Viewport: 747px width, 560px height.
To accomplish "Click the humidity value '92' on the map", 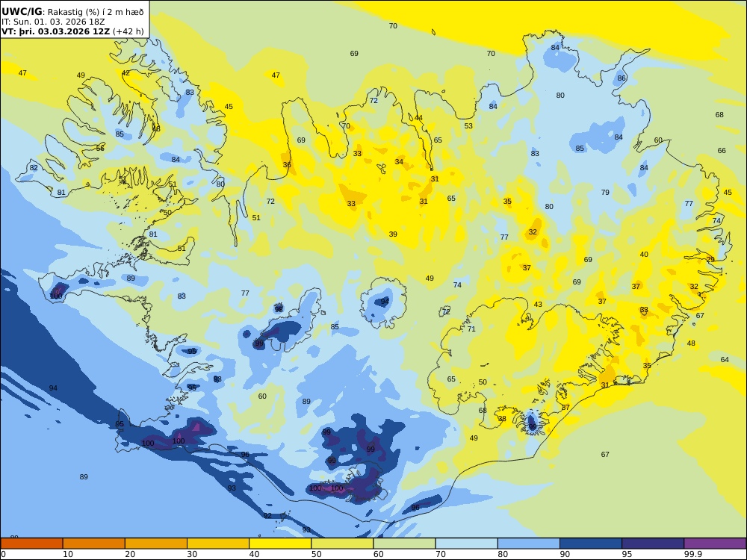I will (267, 516).
